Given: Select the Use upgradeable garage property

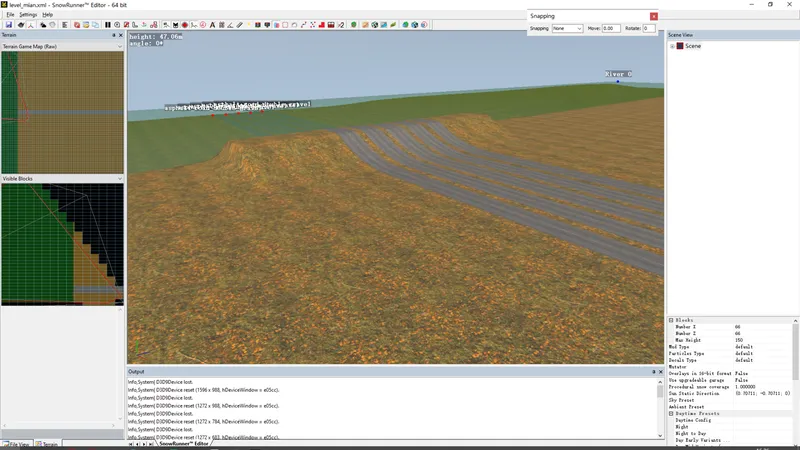Looking at the screenshot, I should [x=731, y=380].
